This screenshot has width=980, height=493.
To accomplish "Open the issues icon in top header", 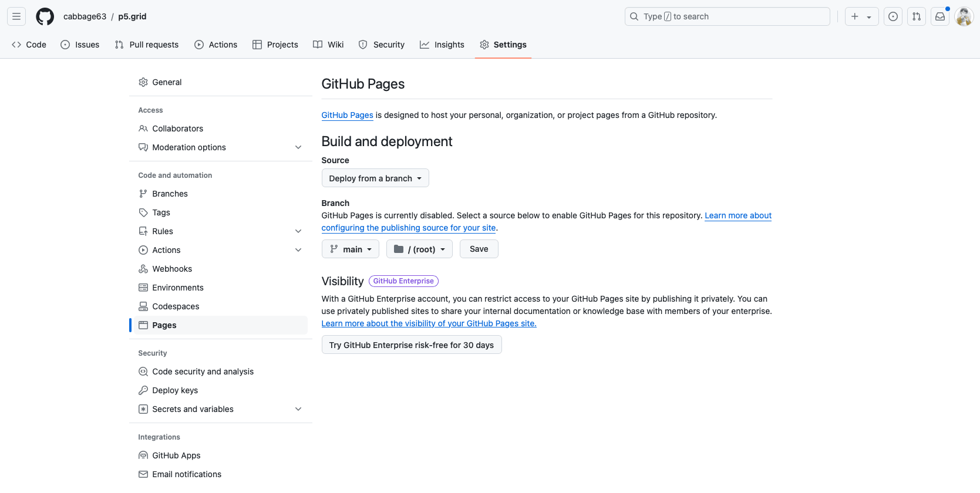I will click(x=893, y=16).
